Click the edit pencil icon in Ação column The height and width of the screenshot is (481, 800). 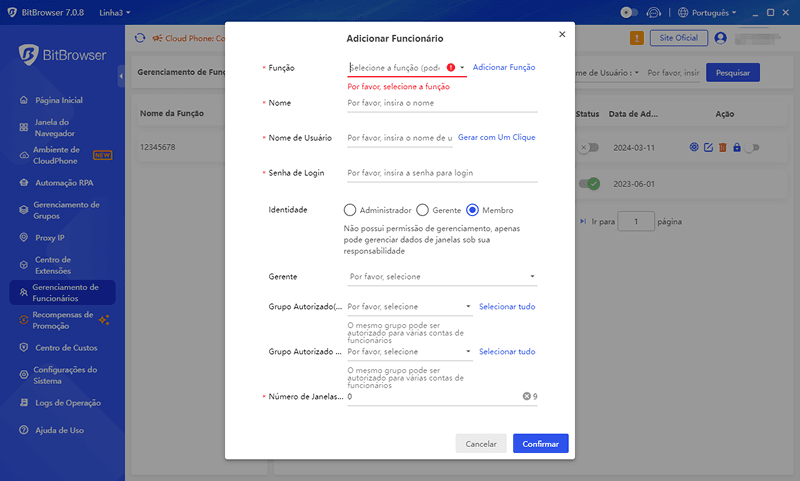click(x=708, y=148)
